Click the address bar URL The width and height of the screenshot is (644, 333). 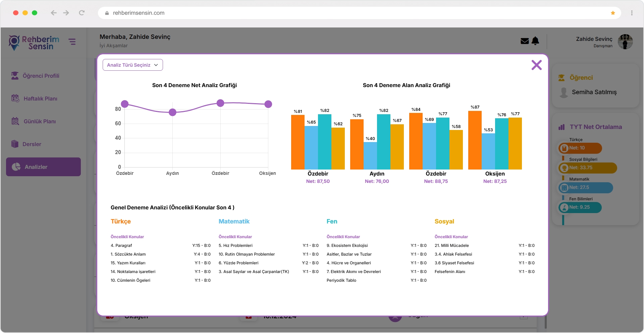click(x=139, y=13)
